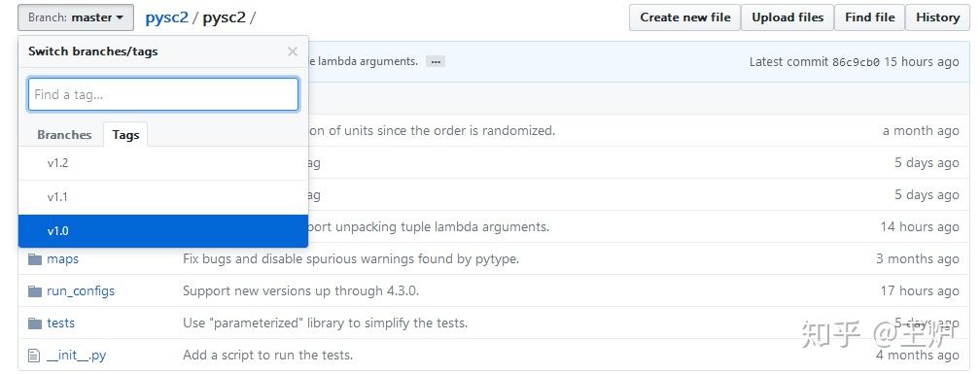This screenshot has height=374, width=980.
Task: Click the tests folder icon
Action: (34, 323)
